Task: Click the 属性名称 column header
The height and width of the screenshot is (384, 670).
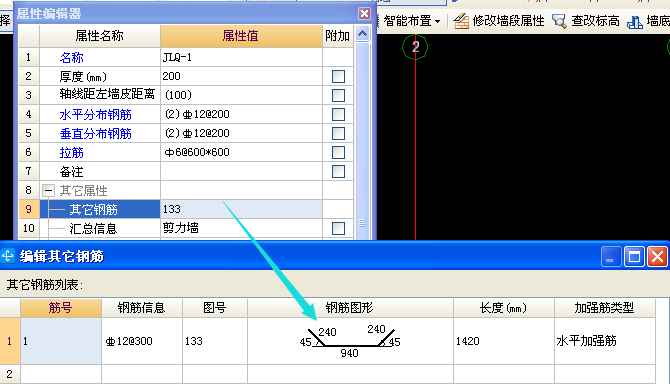Action: click(x=100, y=36)
